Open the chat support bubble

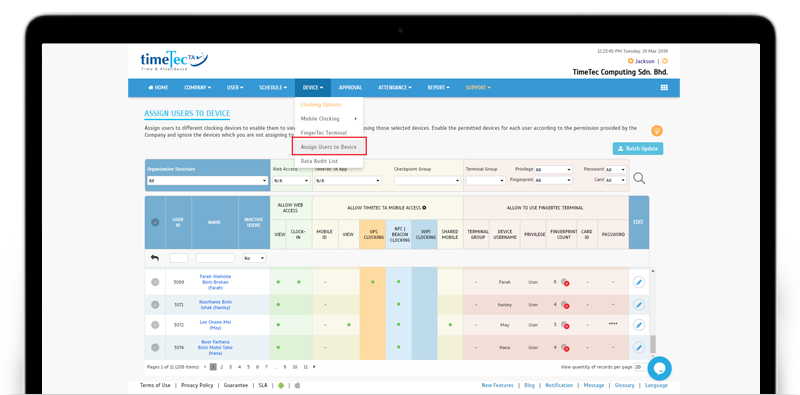(659, 368)
